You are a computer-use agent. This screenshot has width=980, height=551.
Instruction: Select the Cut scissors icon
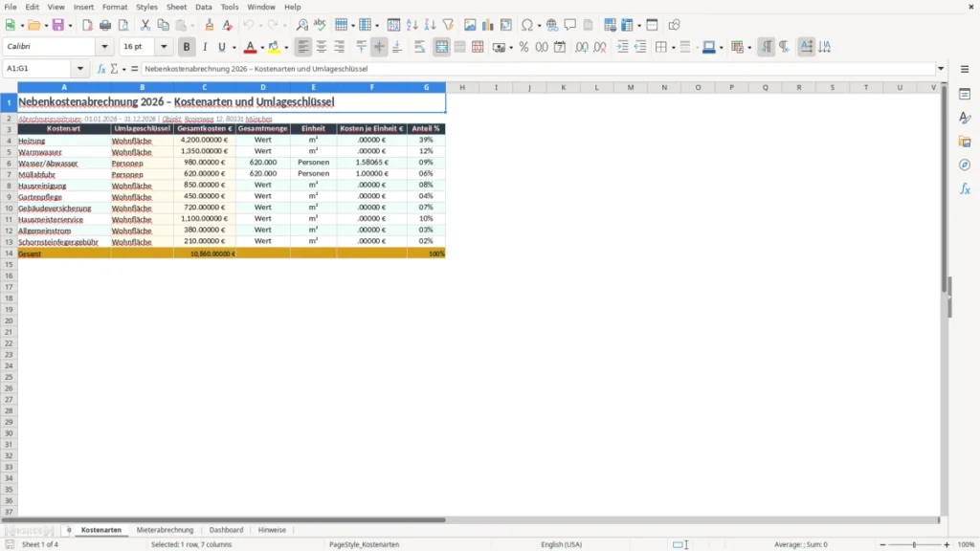[145, 25]
